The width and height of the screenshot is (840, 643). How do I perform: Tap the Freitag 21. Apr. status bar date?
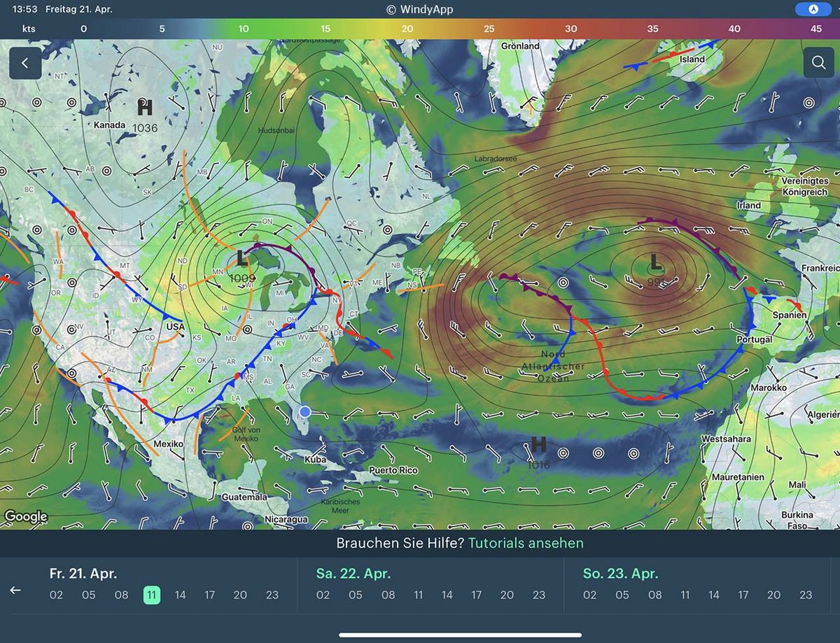(x=78, y=10)
